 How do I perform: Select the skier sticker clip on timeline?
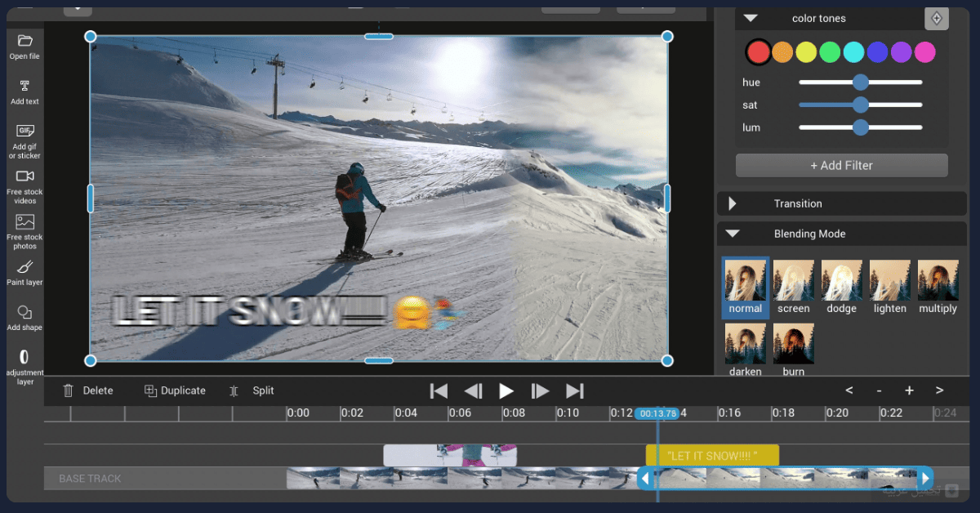(x=450, y=455)
